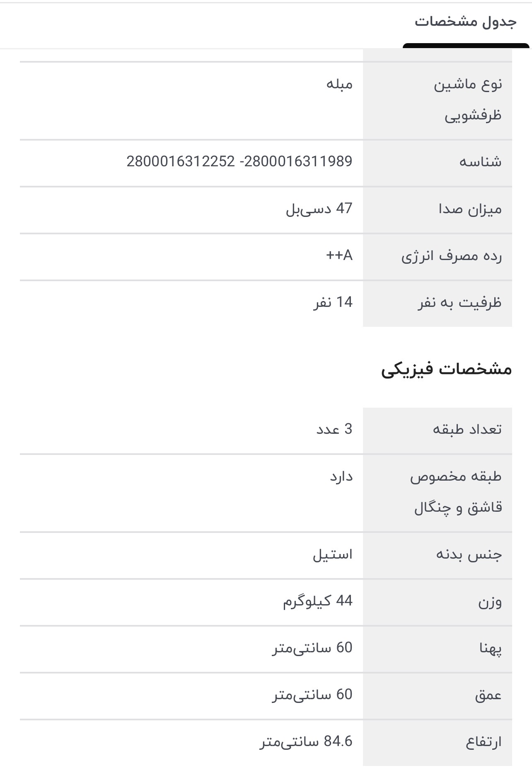Screen dimensions: 532x773
Task: Click the نوع ماشین ظرفشویی label
Action: [x=468, y=100]
